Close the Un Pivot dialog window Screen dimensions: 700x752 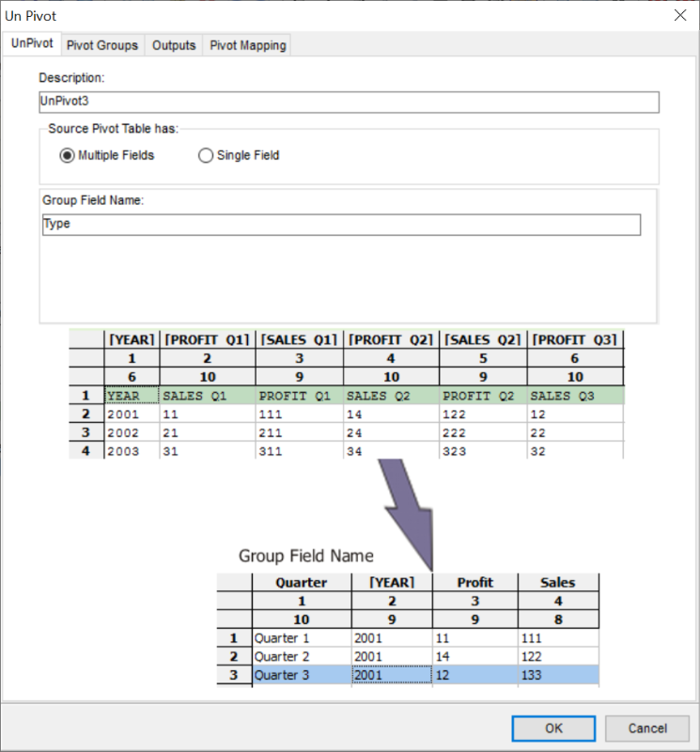[680, 15]
